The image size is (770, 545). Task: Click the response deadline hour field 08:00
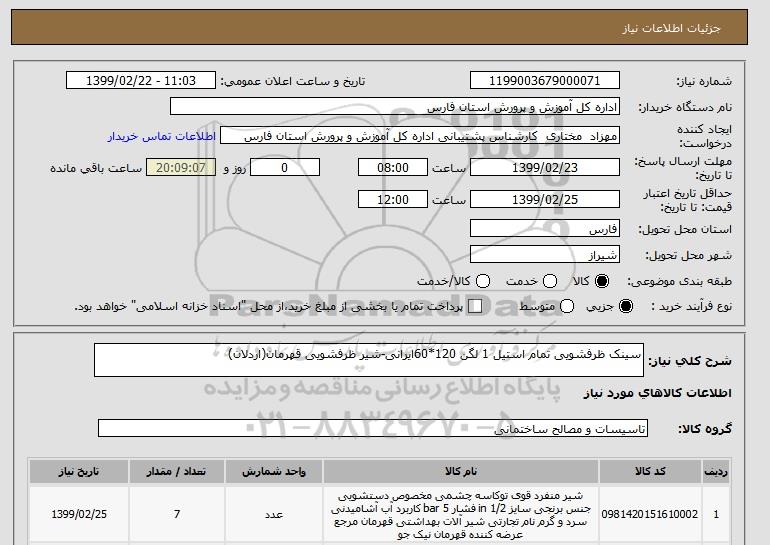(393, 167)
